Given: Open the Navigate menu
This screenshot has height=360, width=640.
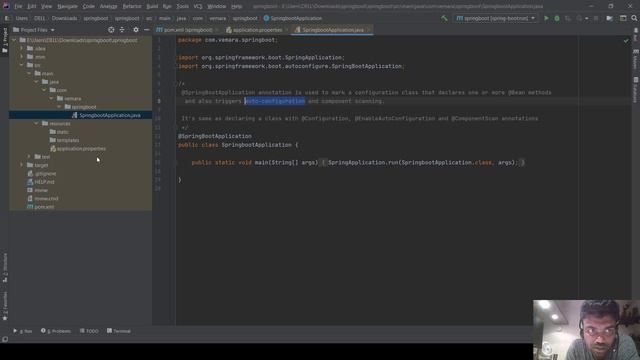Looking at the screenshot, I should (x=67, y=6).
